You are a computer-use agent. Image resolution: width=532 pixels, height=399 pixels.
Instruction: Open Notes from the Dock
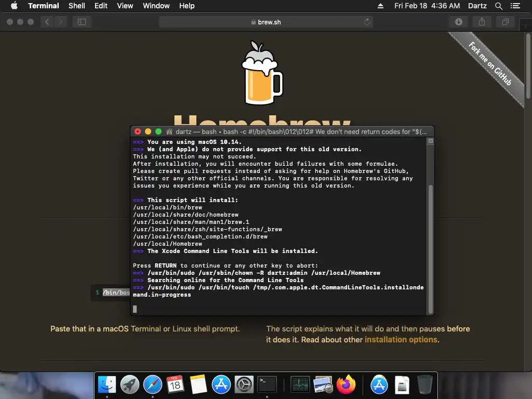(198, 385)
